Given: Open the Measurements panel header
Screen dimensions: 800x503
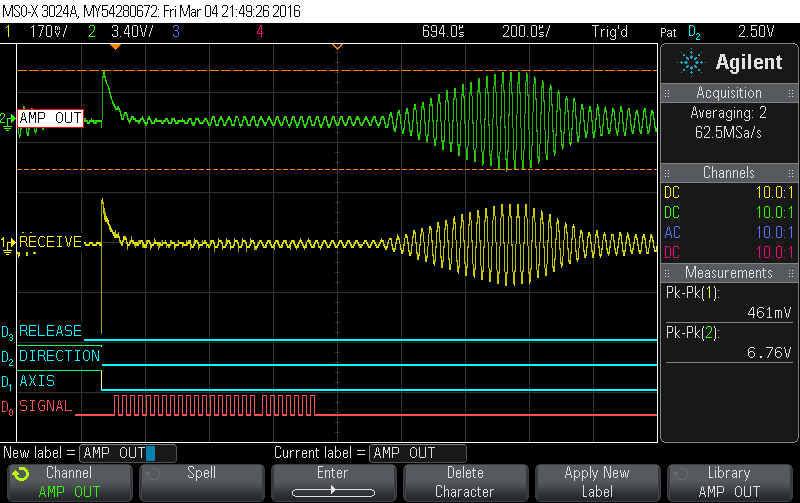Looking at the screenshot, I should [x=728, y=273].
